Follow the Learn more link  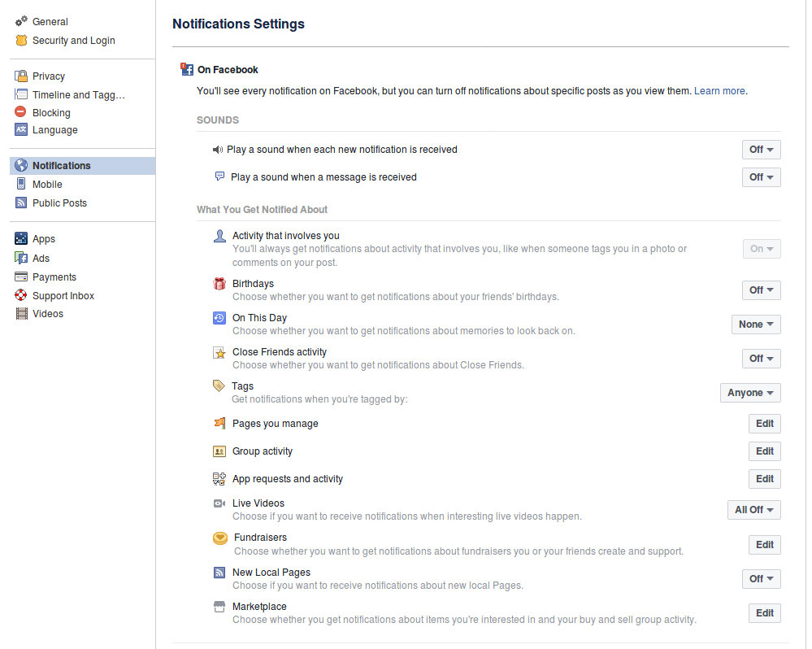[719, 91]
